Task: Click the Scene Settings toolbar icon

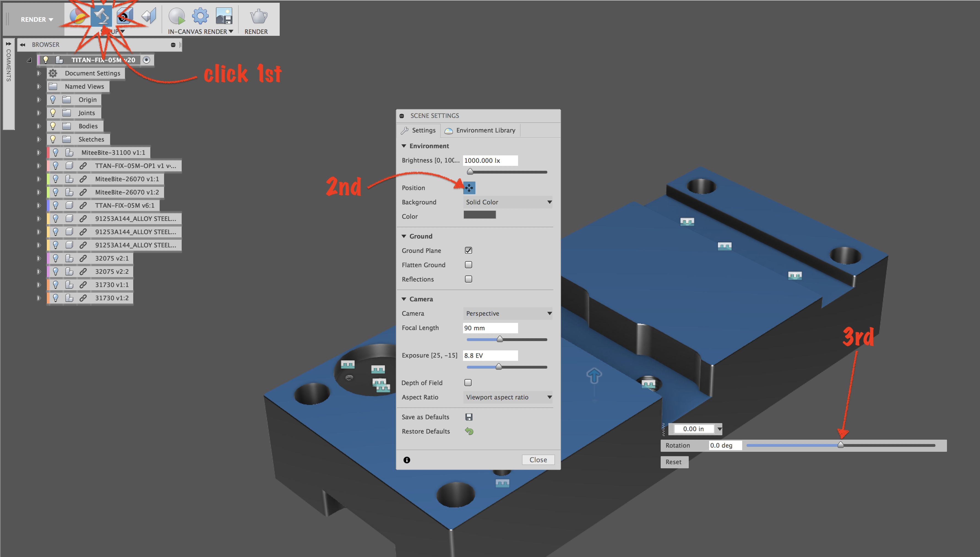Action: pyautogui.click(x=101, y=17)
